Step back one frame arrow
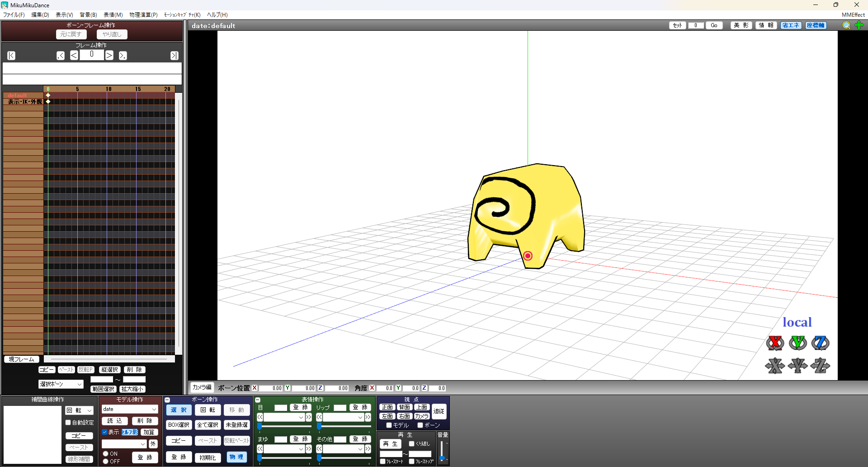Screen dimensions: 868x467 74,55
